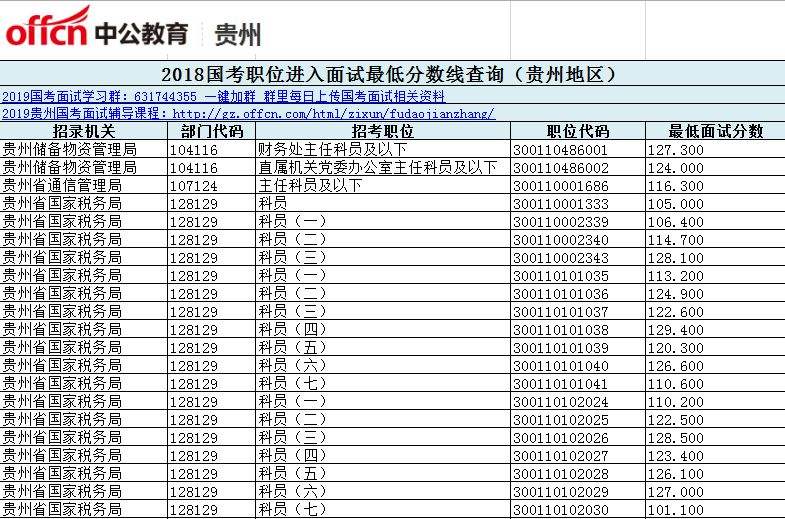Open the 2019国考面试学习群 631744355 link

click(x=223, y=96)
